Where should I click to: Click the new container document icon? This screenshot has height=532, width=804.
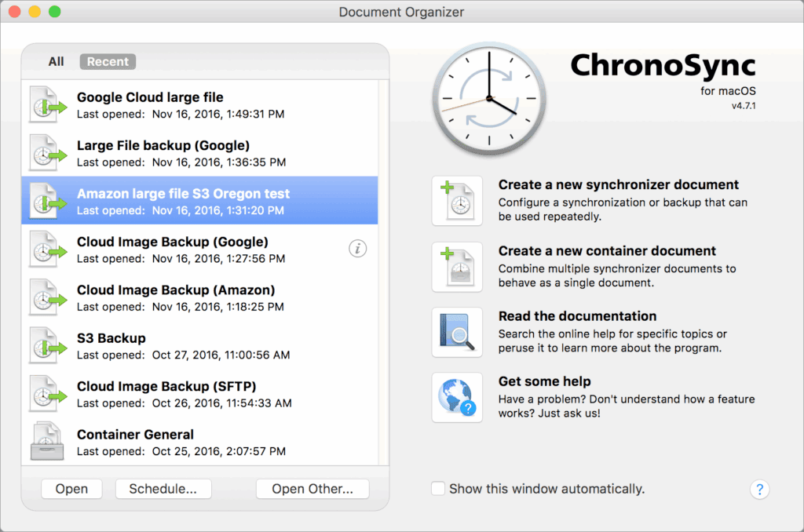[457, 267]
